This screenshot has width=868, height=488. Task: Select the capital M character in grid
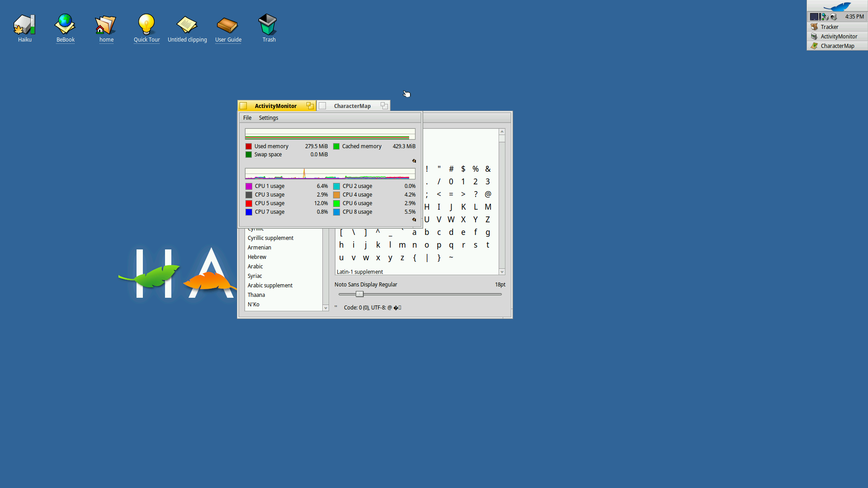click(488, 207)
